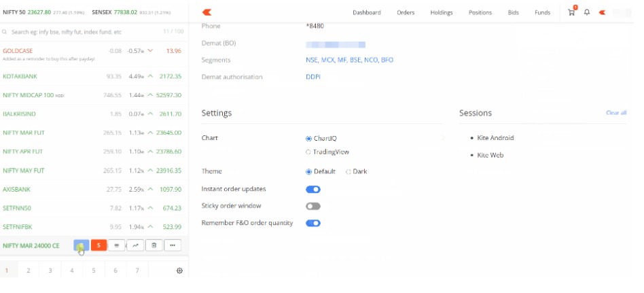The width and height of the screenshot is (644, 293).
Task: Select TradingView as chart type
Action: pyautogui.click(x=309, y=152)
